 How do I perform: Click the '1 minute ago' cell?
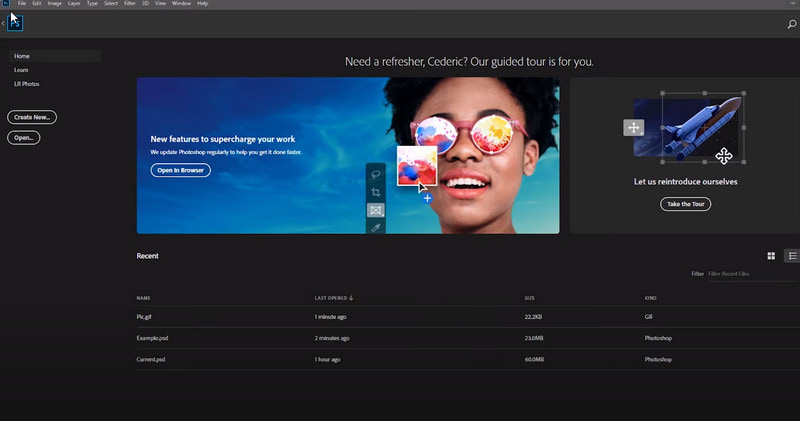click(330, 317)
